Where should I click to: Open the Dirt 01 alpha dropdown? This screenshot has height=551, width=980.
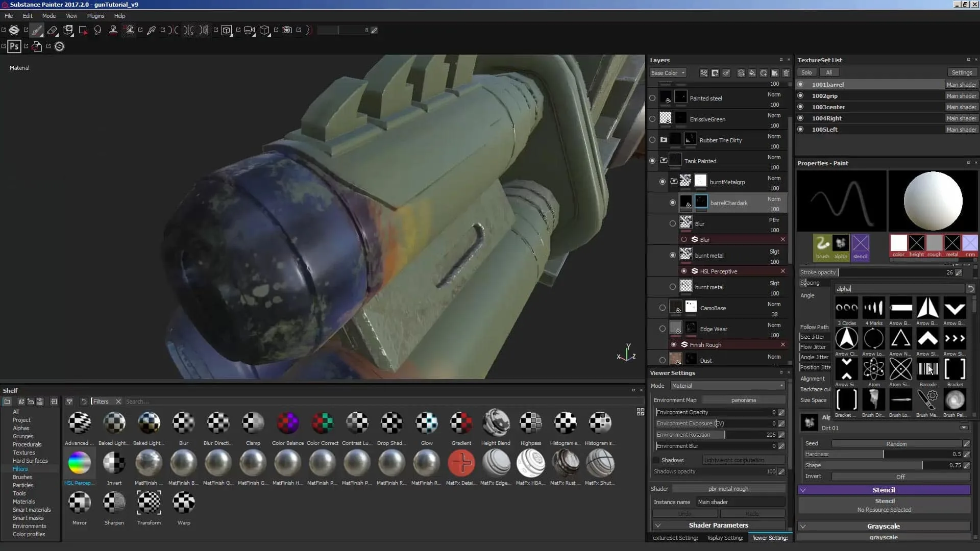pyautogui.click(x=964, y=428)
